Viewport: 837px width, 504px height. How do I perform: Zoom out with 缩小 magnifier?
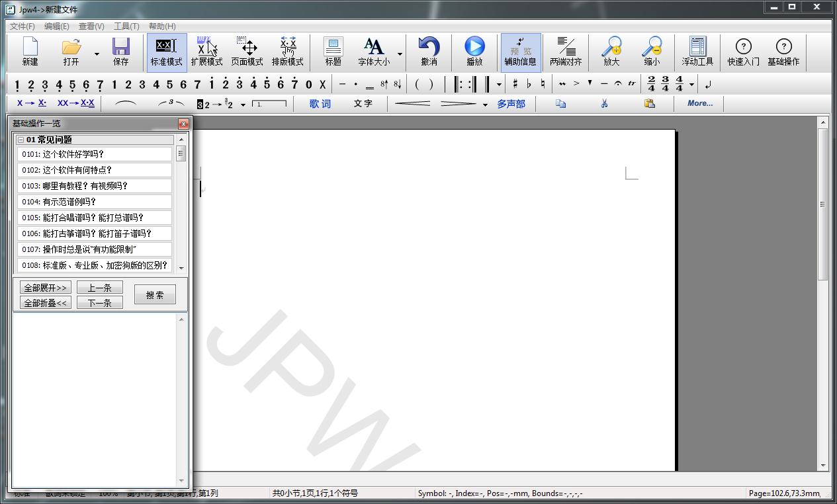[x=652, y=52]
